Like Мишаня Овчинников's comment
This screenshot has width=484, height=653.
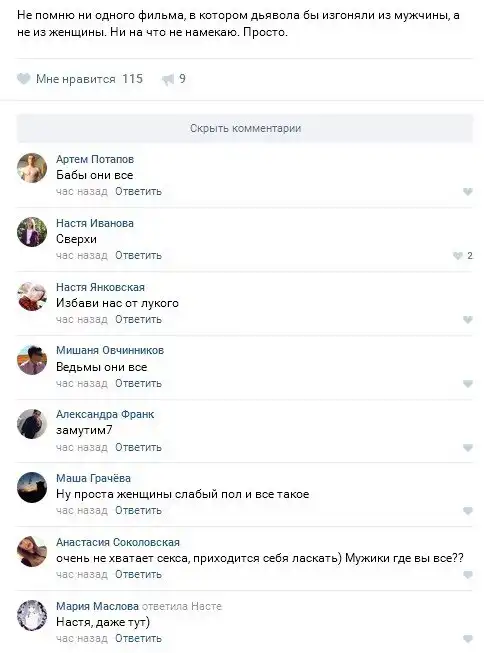click(x=467, y=384)
